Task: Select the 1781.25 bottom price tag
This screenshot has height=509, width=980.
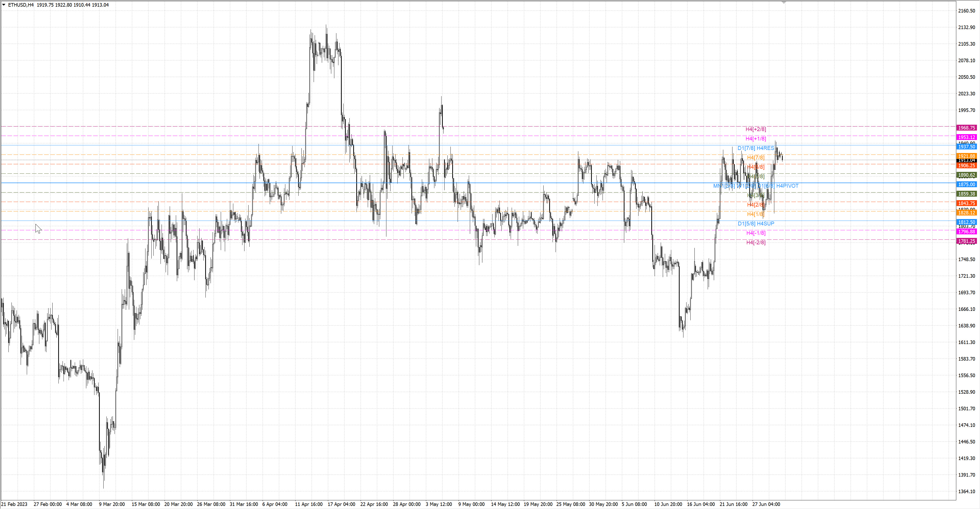Action: tap(966, 241)
